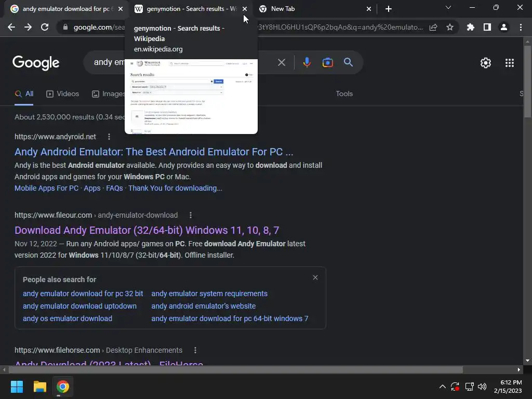Open the volume control in tray

tap(482, 387)
